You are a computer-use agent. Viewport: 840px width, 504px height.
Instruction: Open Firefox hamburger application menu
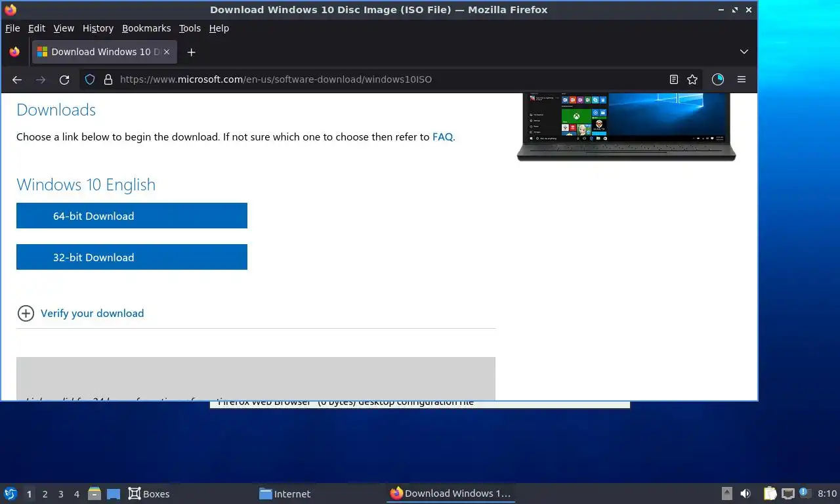pyautogui.click(x=742, y=79)
